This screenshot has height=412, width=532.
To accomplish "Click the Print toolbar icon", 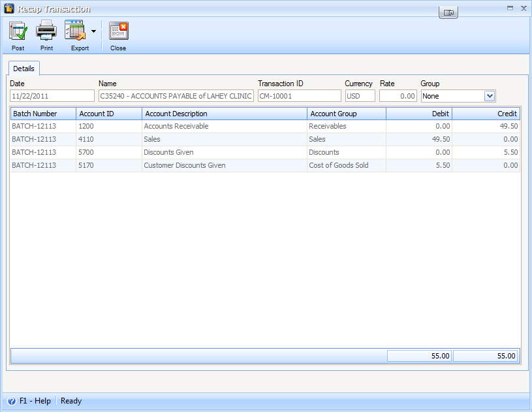I will 46,31.
